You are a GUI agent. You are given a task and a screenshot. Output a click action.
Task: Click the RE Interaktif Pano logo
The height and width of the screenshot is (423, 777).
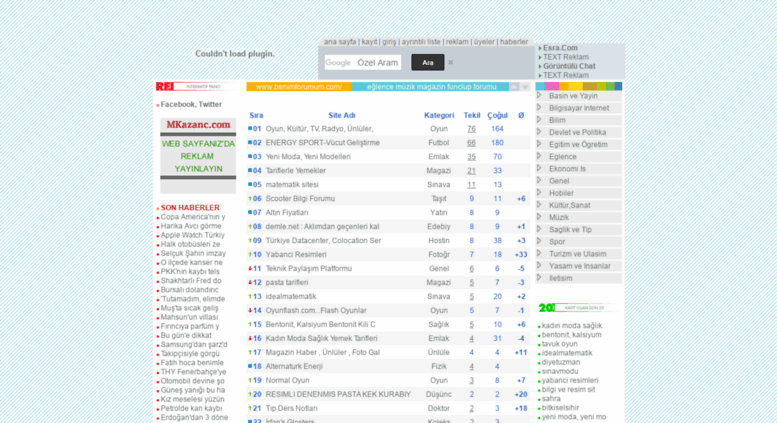click(x=196, y=87)
